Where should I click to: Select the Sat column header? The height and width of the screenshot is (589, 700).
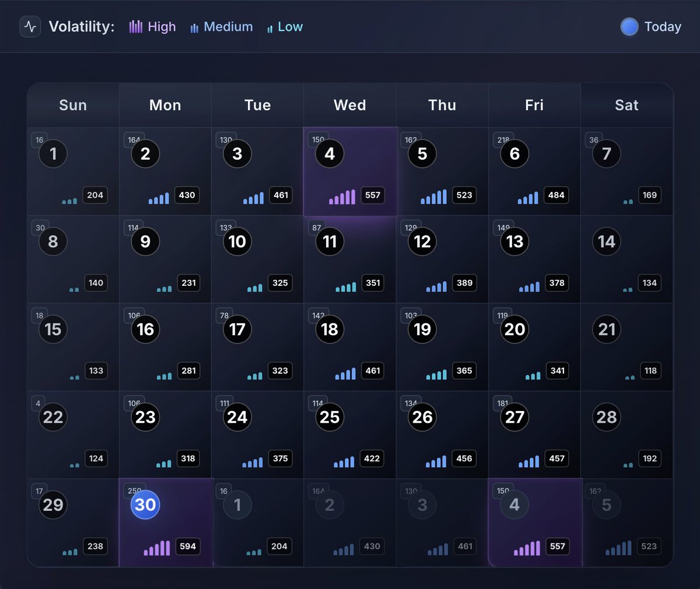(626, 105)
